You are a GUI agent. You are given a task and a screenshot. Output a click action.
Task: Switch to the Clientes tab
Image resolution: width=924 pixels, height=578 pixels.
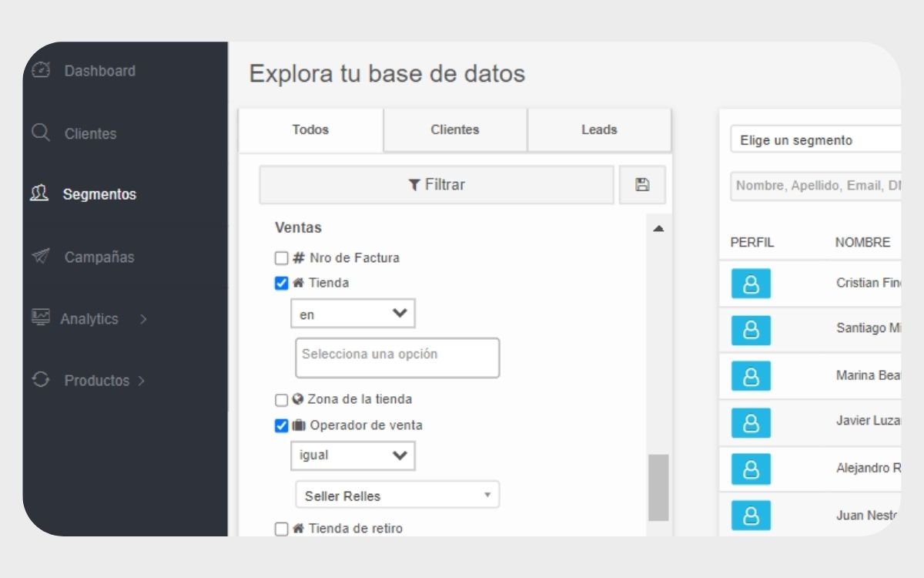tap(455, 129)
